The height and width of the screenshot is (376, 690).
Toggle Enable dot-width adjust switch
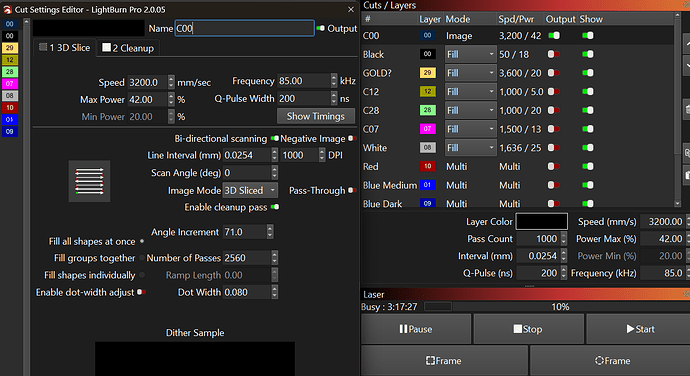click(141, 292)
